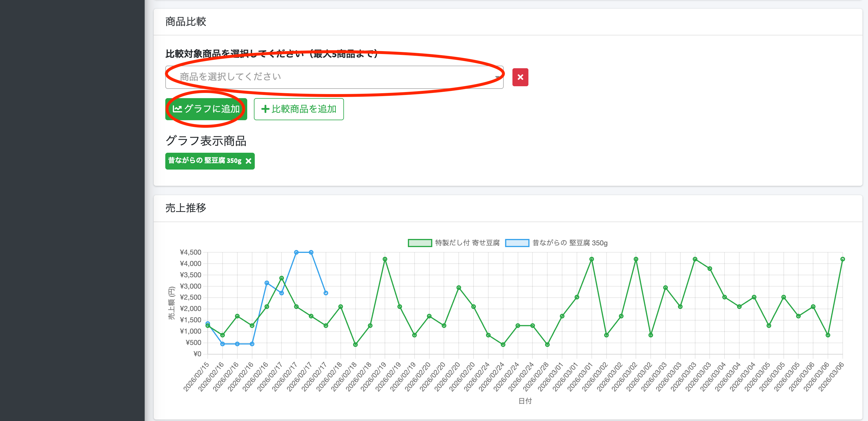Click the 特製だし付 寄せ豆腐 legend label
868x421 pixels.
point(467,243)
